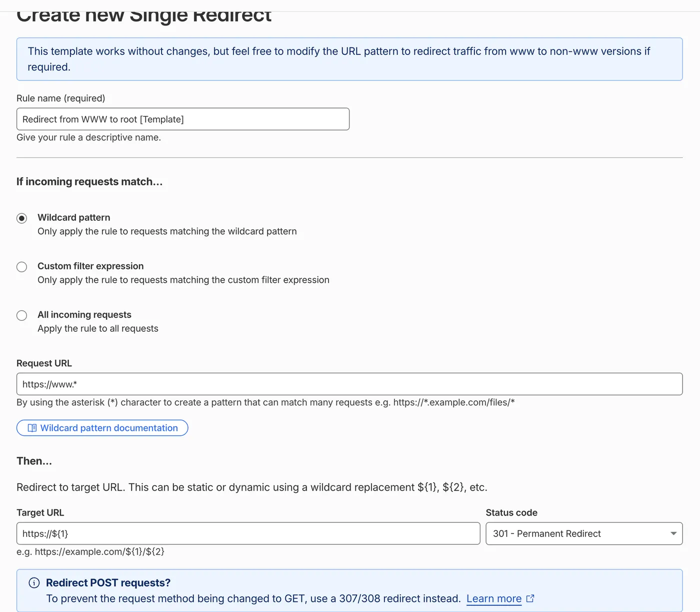This screenshot has width=700, height=612.
Task: Click the '307/308 redirect instead' sentence
Action: point(253,599)
